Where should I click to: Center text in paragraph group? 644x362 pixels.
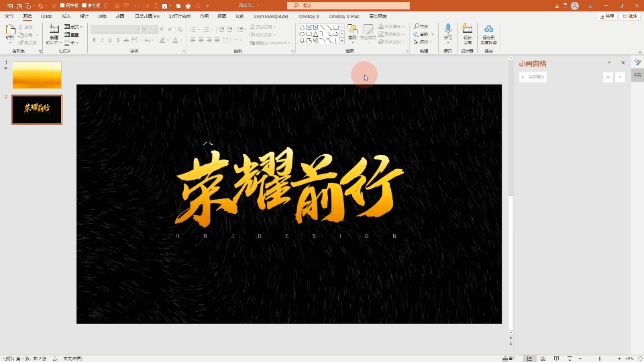click(x=201, y=40)
